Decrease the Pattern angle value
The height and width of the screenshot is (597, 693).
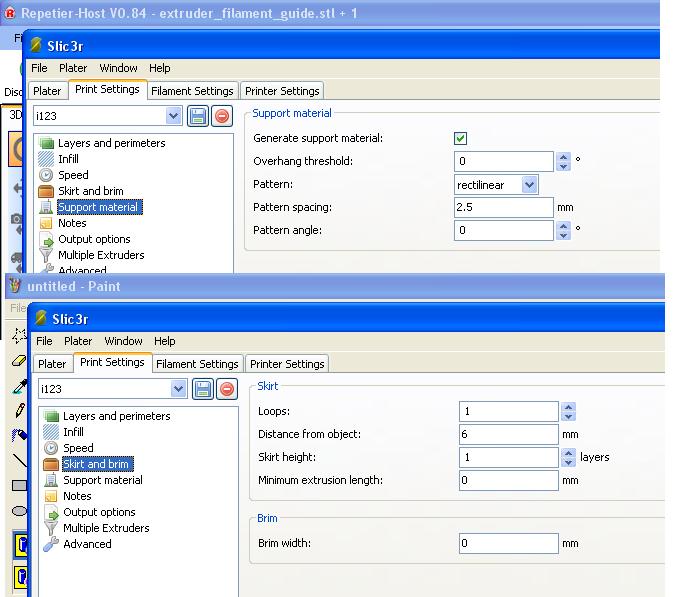click(x=564, y=235)
